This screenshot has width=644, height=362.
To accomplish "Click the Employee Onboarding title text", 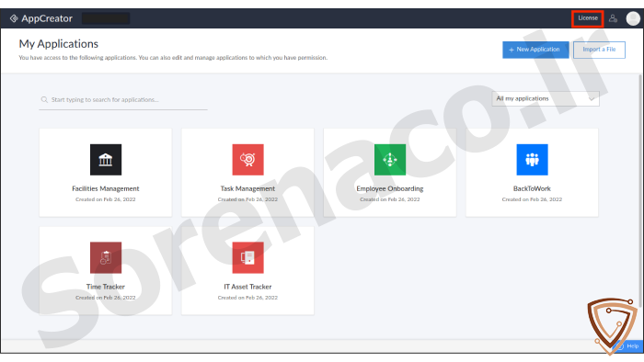I will tap(390, 188).
